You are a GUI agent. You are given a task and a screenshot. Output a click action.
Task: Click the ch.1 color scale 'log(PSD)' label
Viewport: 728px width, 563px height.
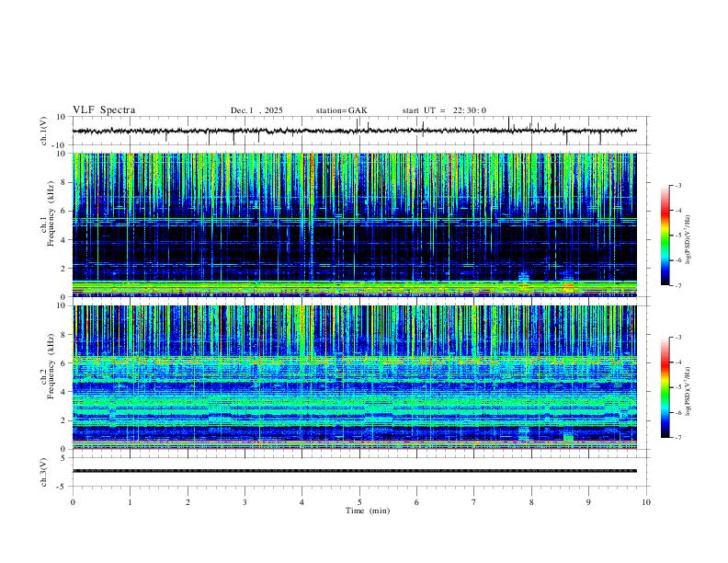pos(688,240)
